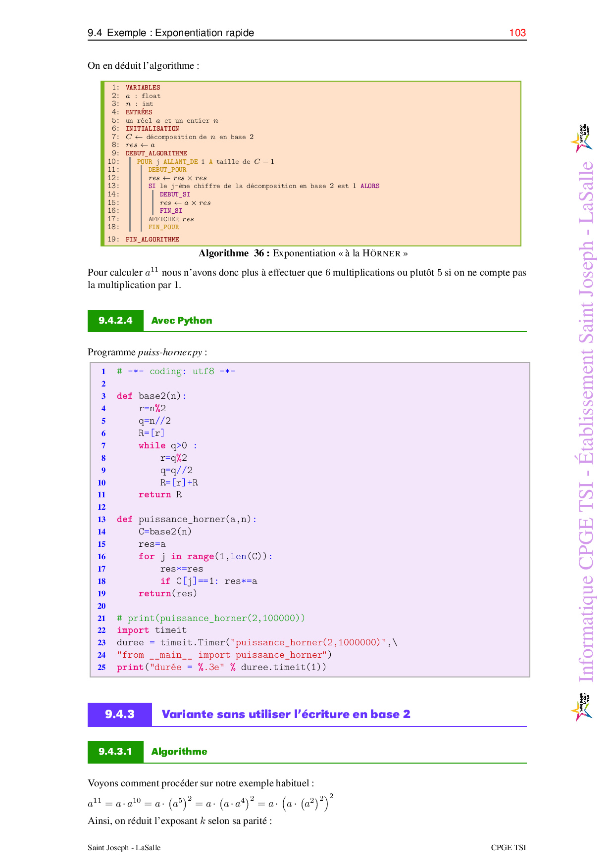614x868 pixels.
Task: Click the 'Saint Joseph - LaSalle' footer text
Action: [124, 847]
